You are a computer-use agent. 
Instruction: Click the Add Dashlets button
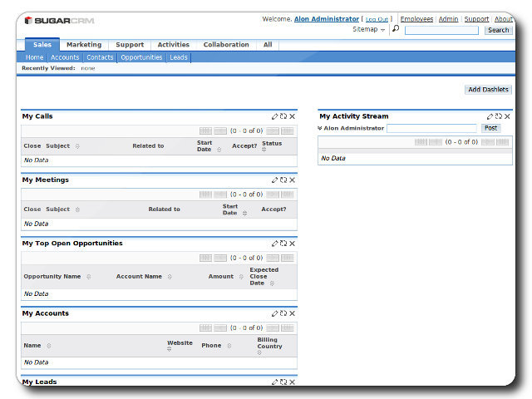[x=488, y=89]
